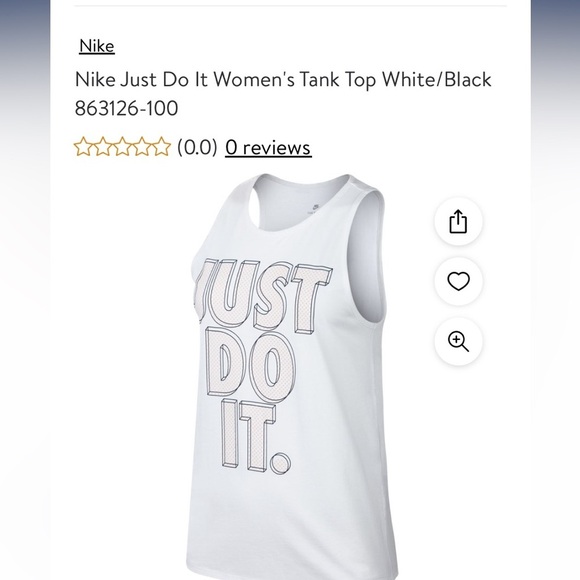Select the third rating star
Image resolution: width=580 pixels, height=580 pixels.
(x=122, y=147)
